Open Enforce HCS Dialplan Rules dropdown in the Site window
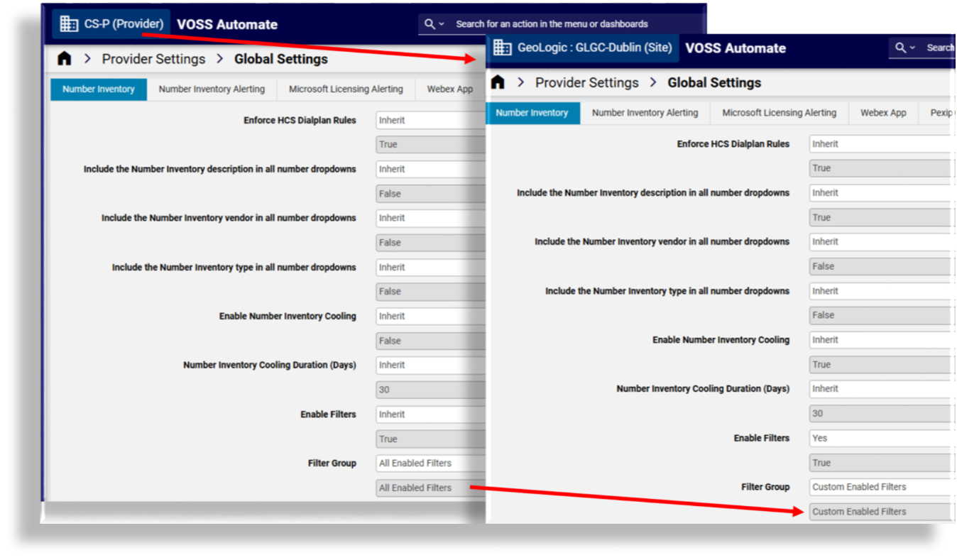Viewport: 957px width, 560px height. tap(880, 144)
